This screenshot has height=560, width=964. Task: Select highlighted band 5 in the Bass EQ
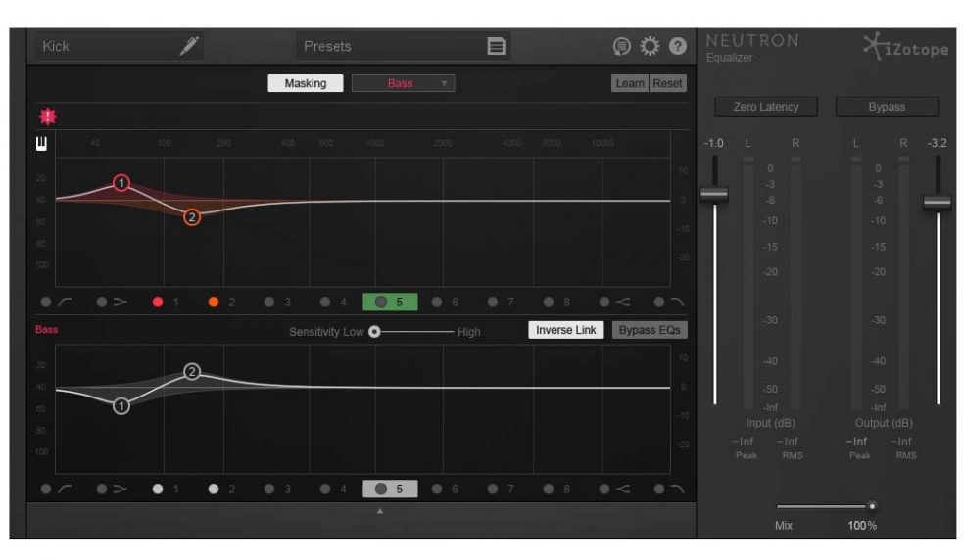pos(390,489)
